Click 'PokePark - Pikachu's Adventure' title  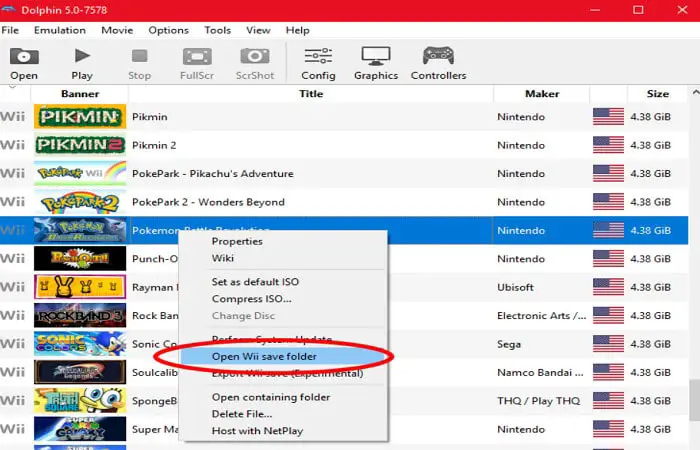click(x=213, y=173)
